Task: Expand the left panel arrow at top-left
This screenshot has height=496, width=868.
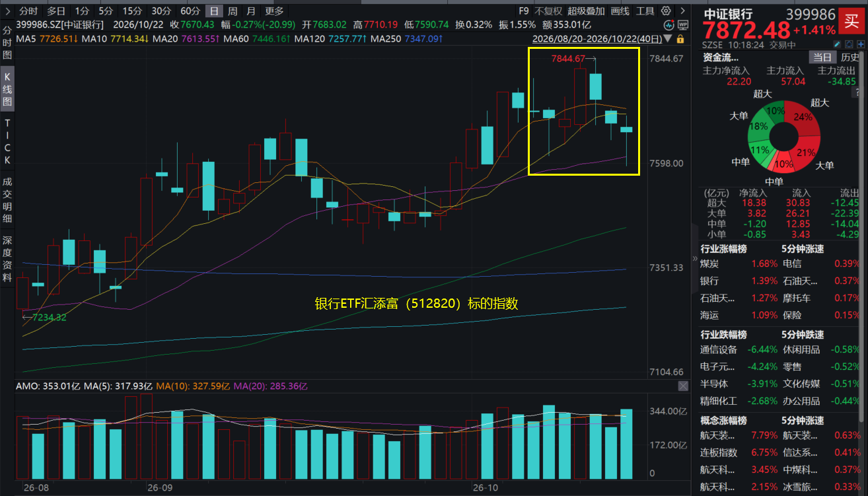Action: 7,11
